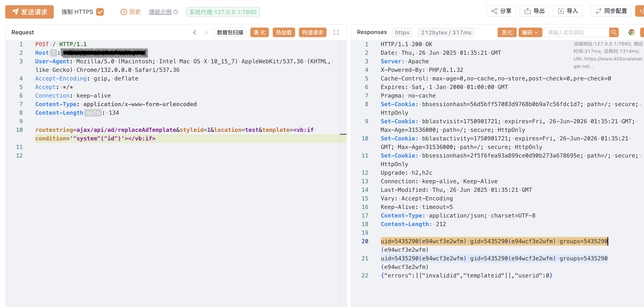This screenshot has height=307, width=644.
Task: Go to previous request with left arrow
Action: (x=194, y=32)
